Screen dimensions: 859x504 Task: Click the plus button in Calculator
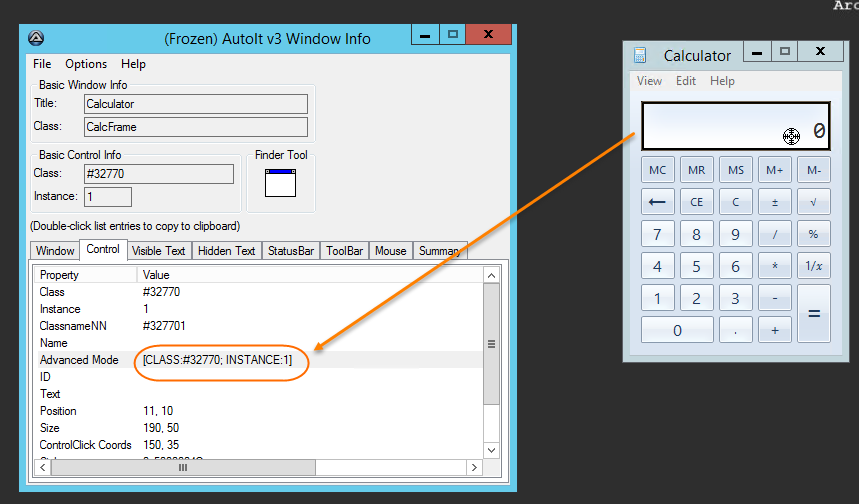tap(775, 330)
